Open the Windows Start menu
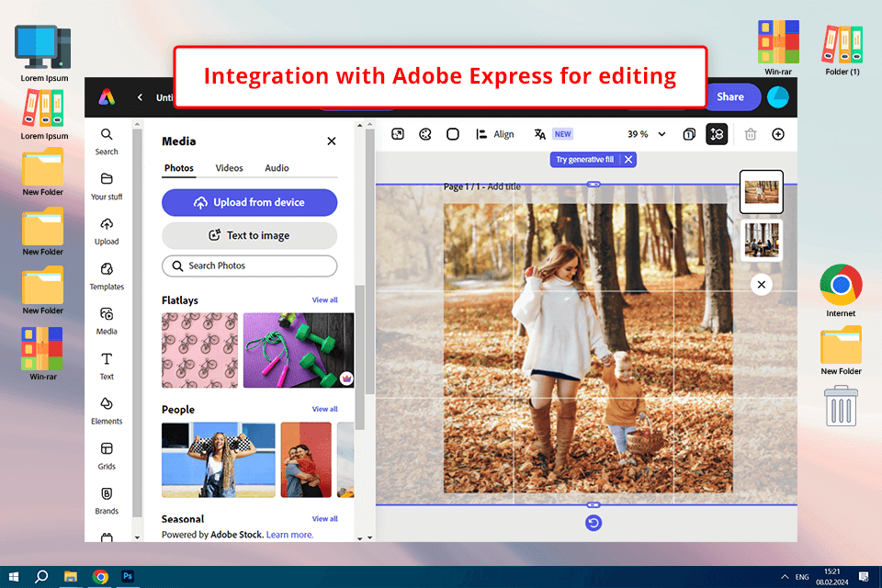Image resolution: width=882 pixels, height=588 pixels. [14, 577]
